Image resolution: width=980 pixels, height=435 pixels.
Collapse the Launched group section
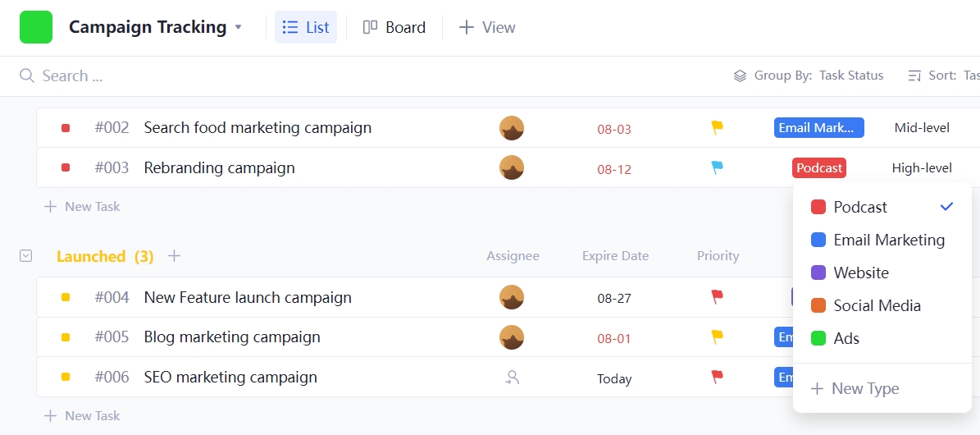pyautogui.click(x=25, y=256)
